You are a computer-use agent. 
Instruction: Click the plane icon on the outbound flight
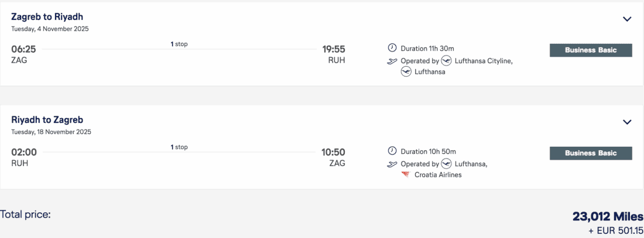click(392, 61)
